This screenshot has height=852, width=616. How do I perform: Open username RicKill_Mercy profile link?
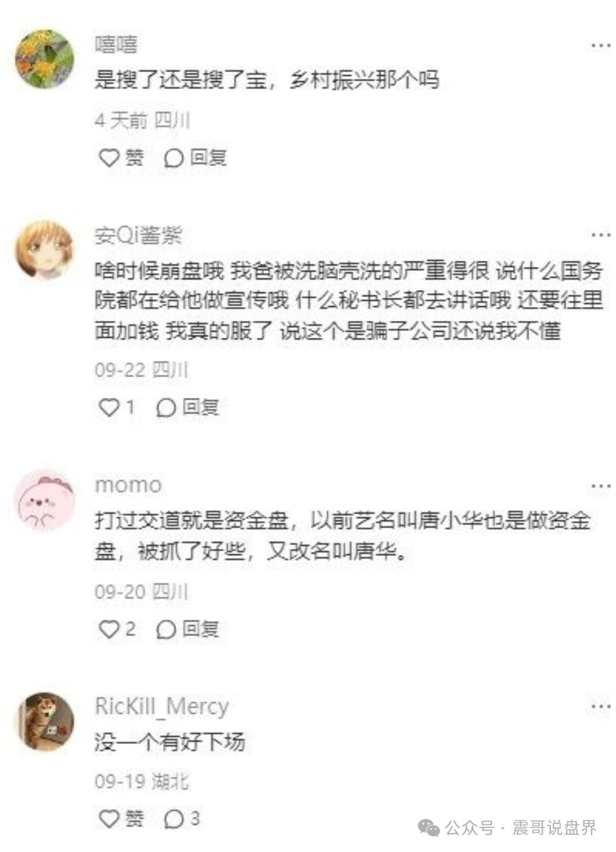coord(162,706)
